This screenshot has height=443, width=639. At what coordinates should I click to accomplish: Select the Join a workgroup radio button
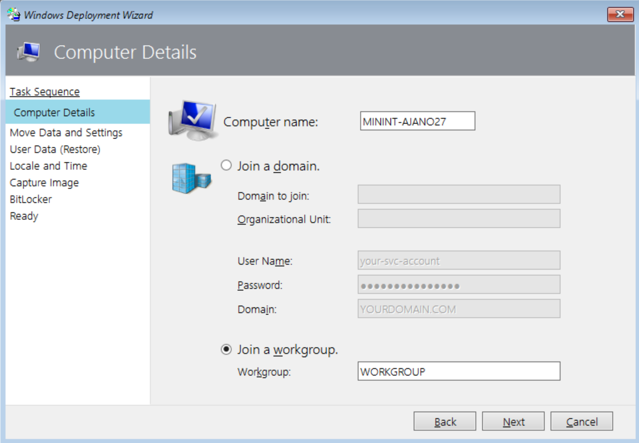226,349
